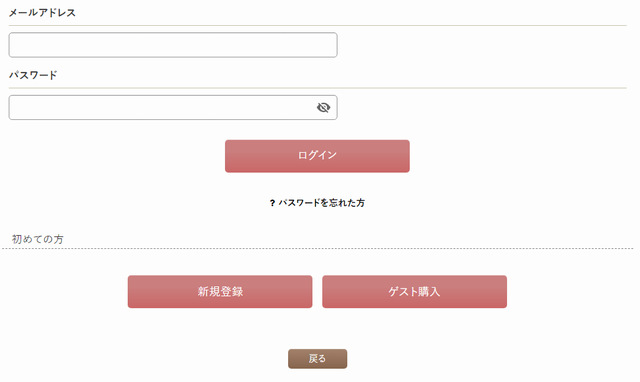Click the 新規登録 button

point(220,291)
